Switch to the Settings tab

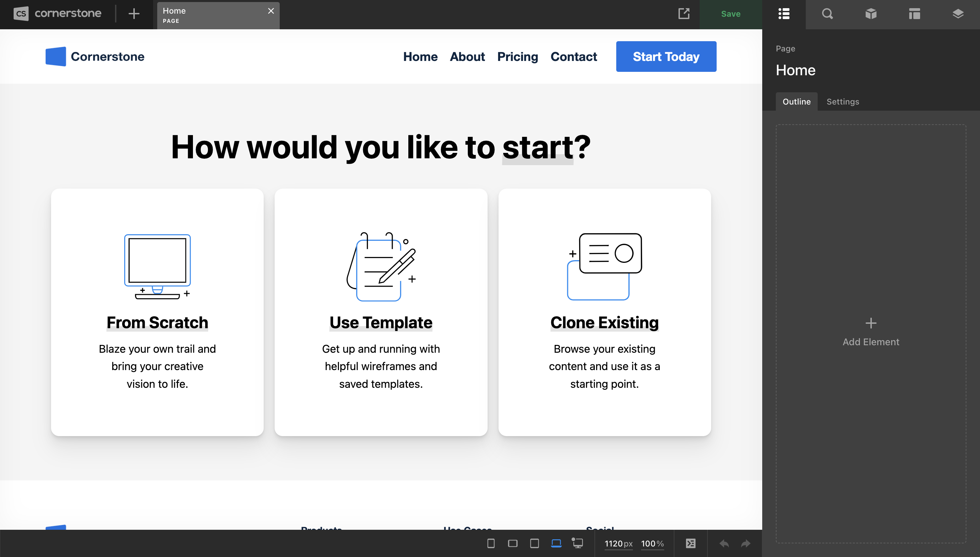(843, 102)
